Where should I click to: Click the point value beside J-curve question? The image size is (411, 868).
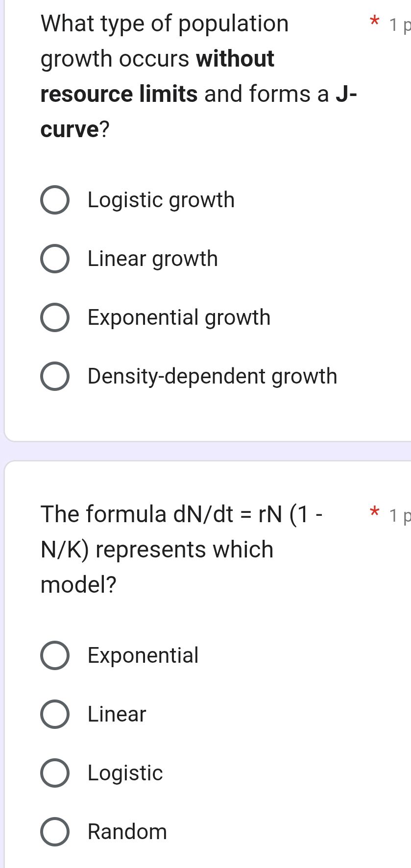coord(399,25)
